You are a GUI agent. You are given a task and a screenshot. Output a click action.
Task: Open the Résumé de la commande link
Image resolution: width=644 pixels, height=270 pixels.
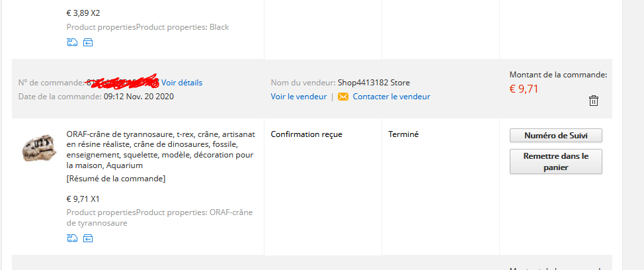tap(116, 179)
